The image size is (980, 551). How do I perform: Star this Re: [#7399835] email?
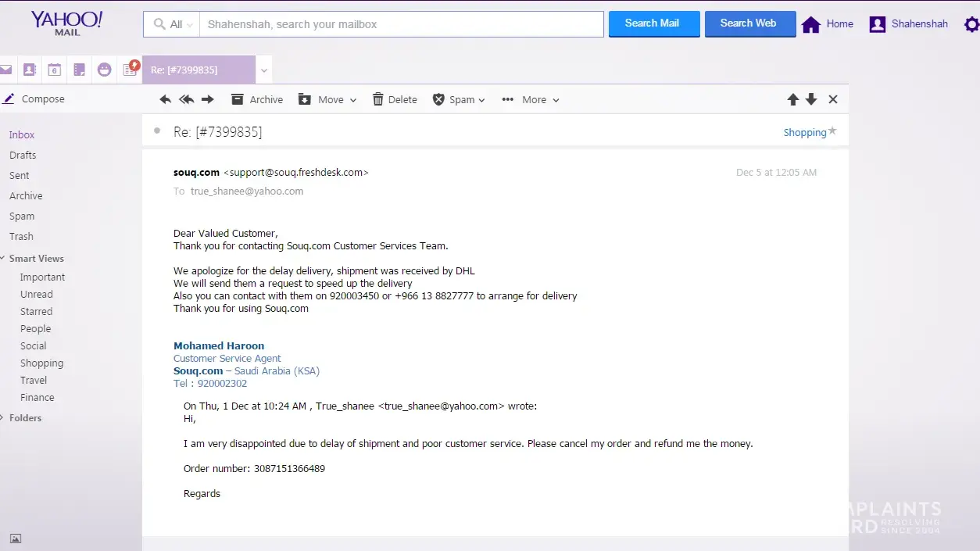click(832, 131)
